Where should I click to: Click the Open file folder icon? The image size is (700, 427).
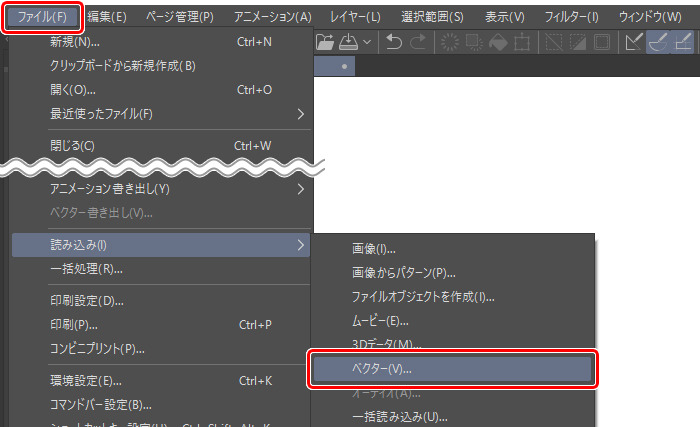pos(325,42)
